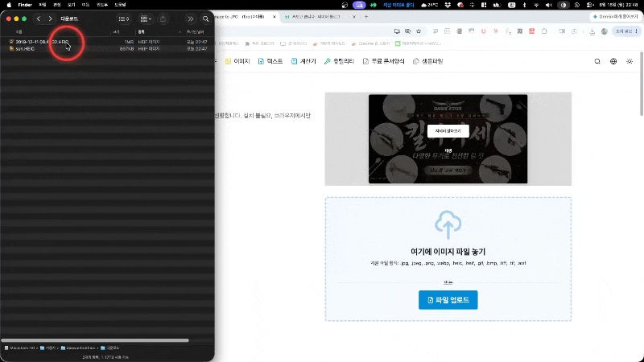644x362 pixels.
Task: Open the 계산기 menu on the site
Action: pyautogui.click(x=303, y=61)
